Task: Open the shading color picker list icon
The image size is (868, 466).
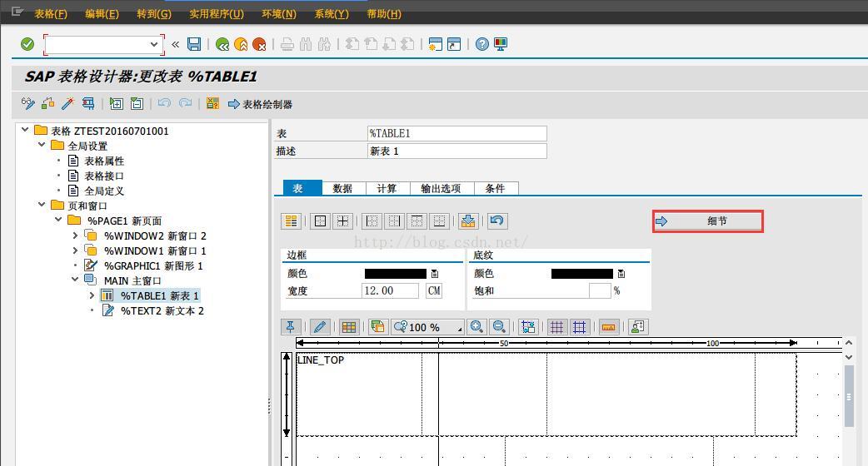Action: click(x=621, y=274)
